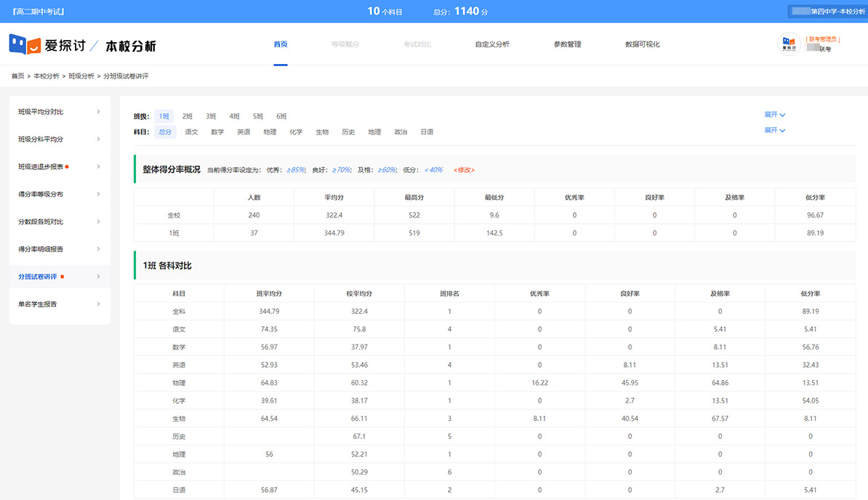The width and height of the screenshot is (868, 500).
Task: Click chevron beside 分数段各班对比
Action: [x=98, y=222]
